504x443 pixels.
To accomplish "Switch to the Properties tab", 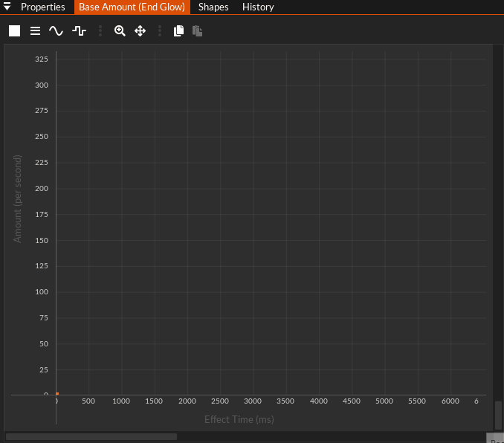I will coord(42,7).
